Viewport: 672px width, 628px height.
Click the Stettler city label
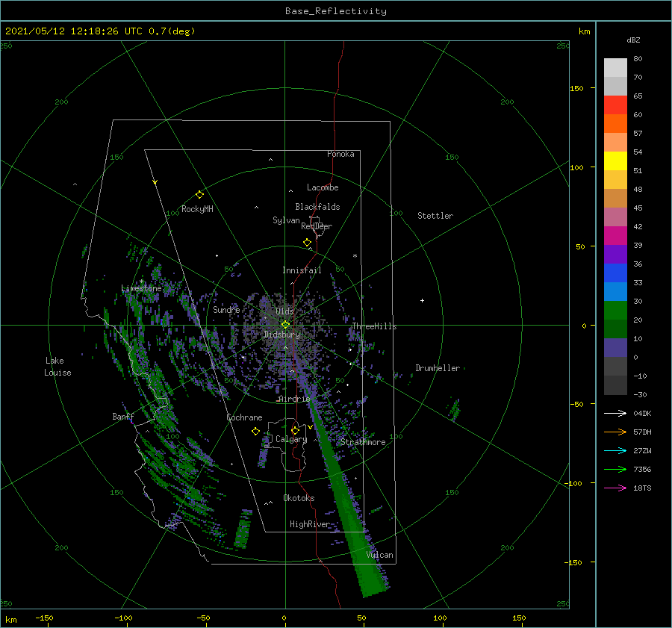[435, 216]
